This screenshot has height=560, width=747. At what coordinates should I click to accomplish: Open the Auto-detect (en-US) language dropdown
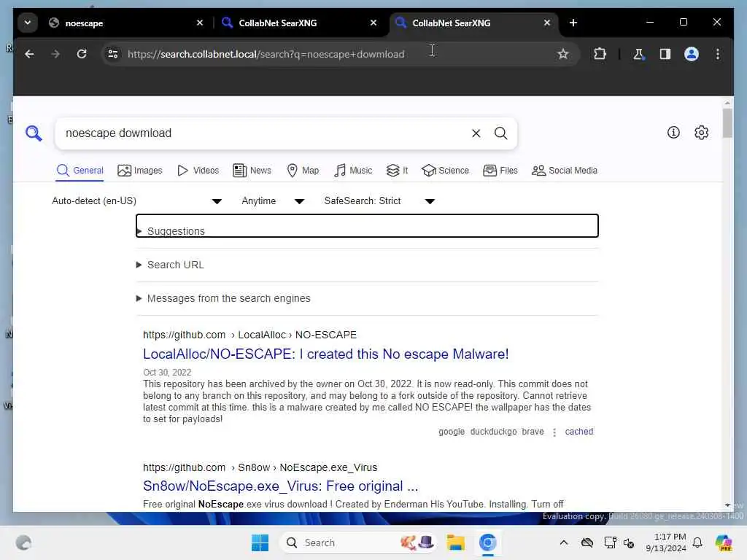point(136,201)
